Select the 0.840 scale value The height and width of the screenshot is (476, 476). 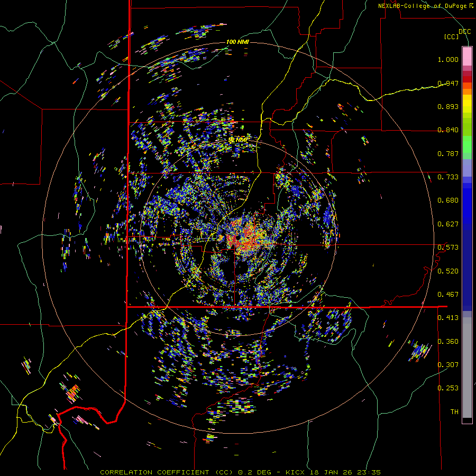click(448, 130)
